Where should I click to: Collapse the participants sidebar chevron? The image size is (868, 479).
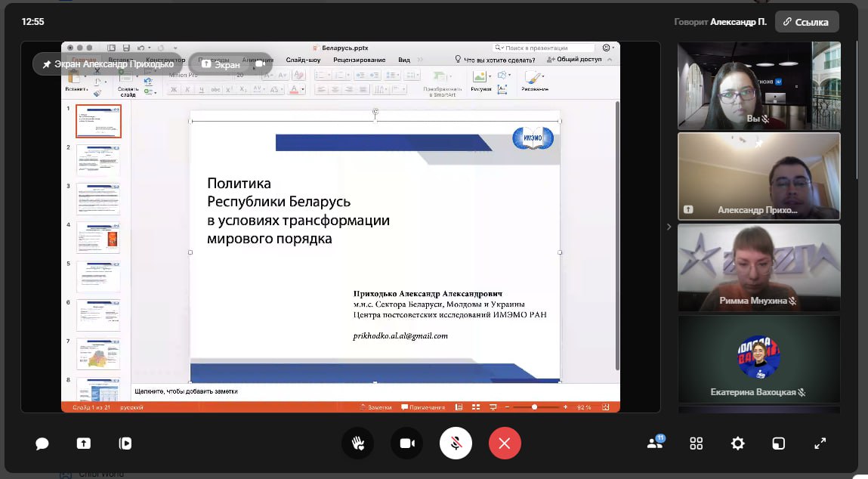pyautogui.click(x=669, y=227)
